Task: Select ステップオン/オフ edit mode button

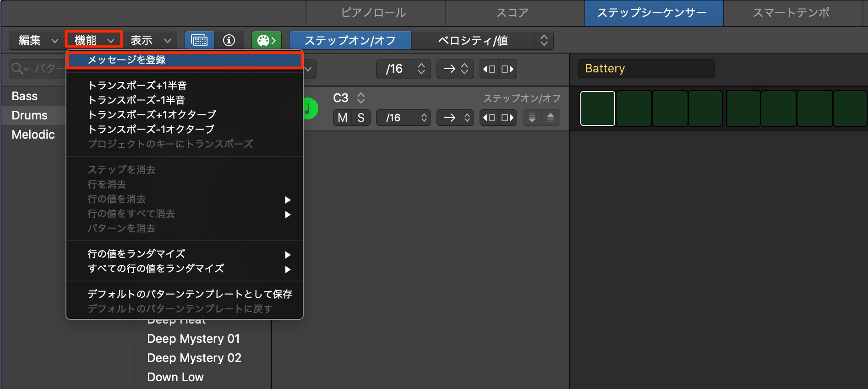Action: 350,40
